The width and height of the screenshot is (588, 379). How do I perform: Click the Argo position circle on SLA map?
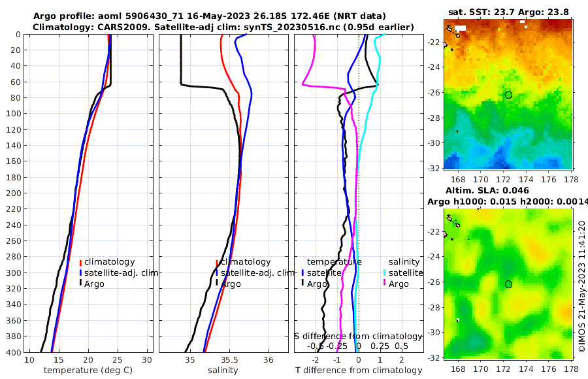point(508,284)
